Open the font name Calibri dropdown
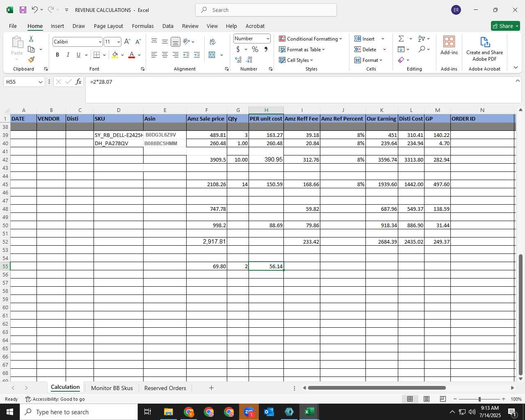525x420 pixels. (100, 42)
